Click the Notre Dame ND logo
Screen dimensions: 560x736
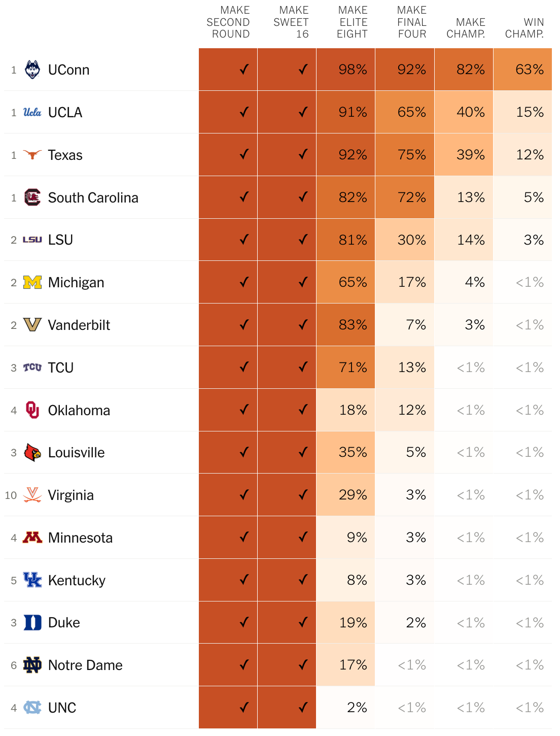[x=32, y=665]
